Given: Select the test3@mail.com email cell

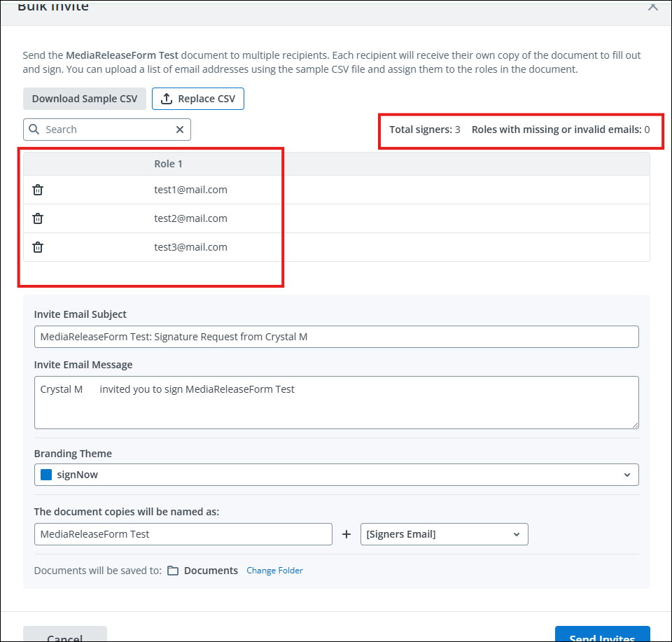Looking at the screenshot, I should coord(190,247).
